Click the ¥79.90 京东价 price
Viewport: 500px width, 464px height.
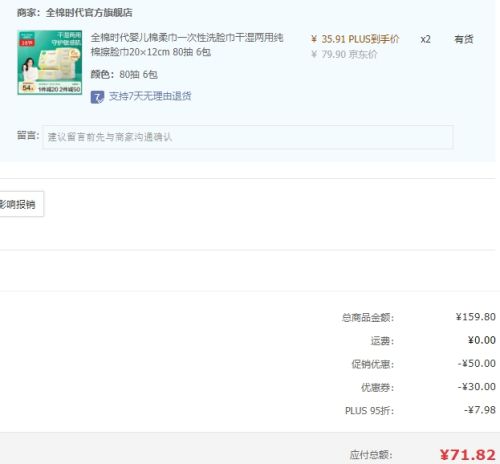344,54
